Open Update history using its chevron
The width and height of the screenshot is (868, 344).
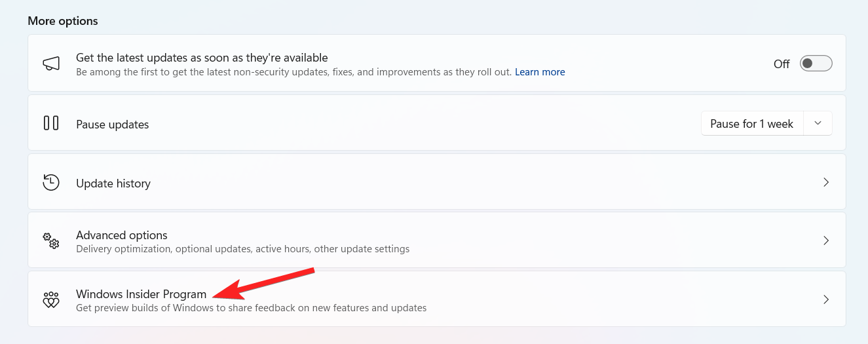[x=826, y=182]
